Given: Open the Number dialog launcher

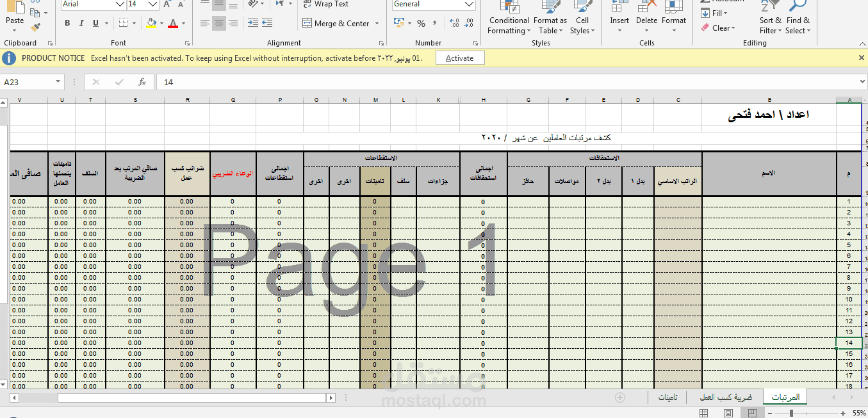Looking at the screenshot, I should click(x=475, y=44).
